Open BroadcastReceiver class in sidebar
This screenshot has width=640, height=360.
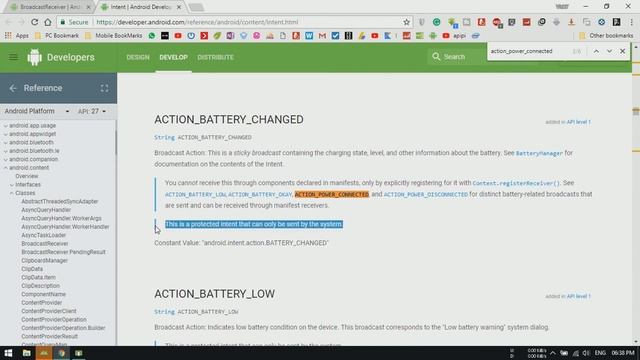tap(44, 244)
